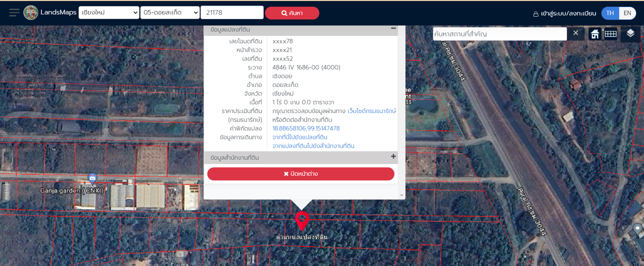
Task: Expand the ข้อมูลสำนักงานที่ดิน section
Action: (x=393, y=157)
